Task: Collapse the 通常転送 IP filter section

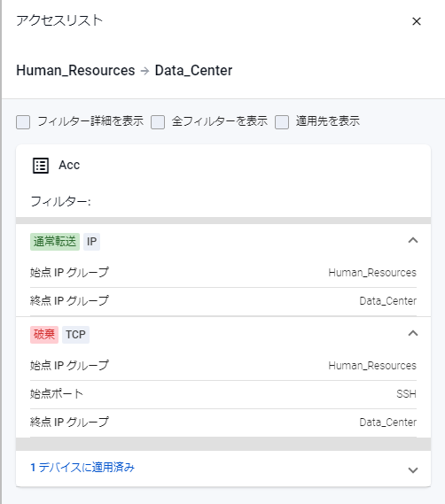Action: point(413,240)
